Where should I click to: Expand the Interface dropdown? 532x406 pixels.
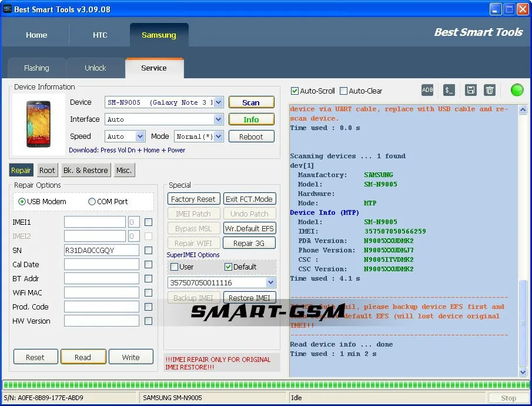pyautogui.click(x=219, y=119)
